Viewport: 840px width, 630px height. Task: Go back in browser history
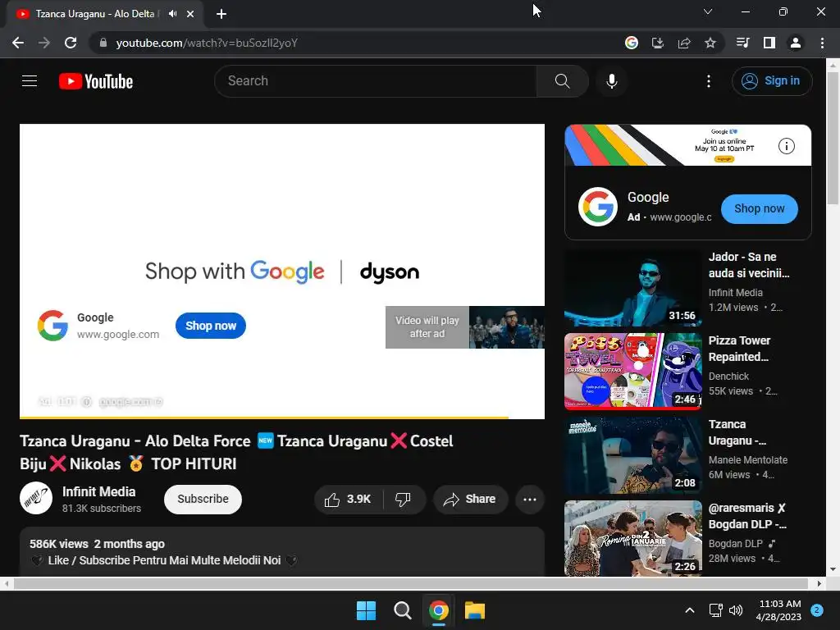[18, 43]
